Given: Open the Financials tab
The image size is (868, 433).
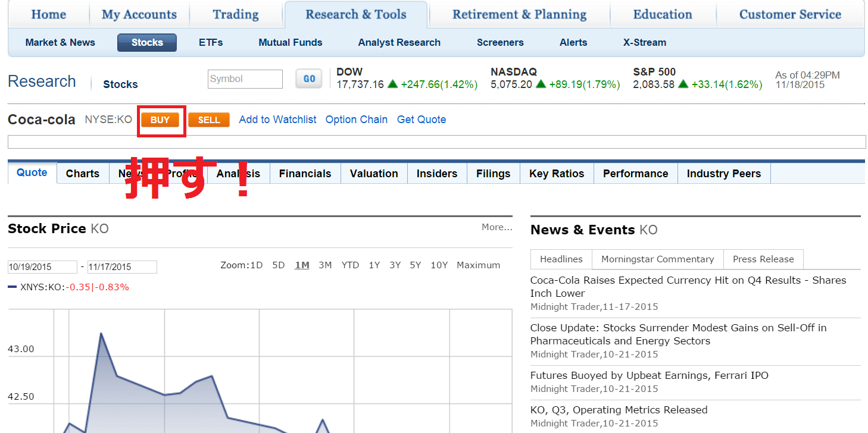Looking at the screenshot, I should (305, 174).
